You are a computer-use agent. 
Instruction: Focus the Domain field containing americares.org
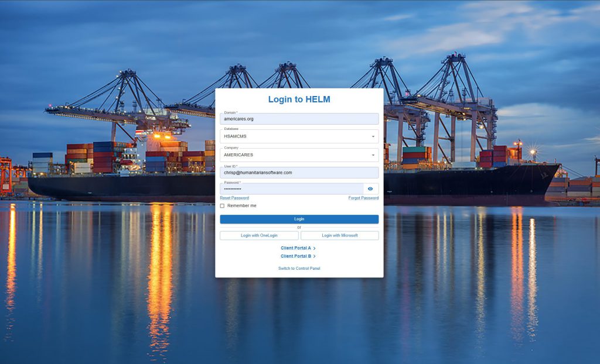[x=299, y=119]
